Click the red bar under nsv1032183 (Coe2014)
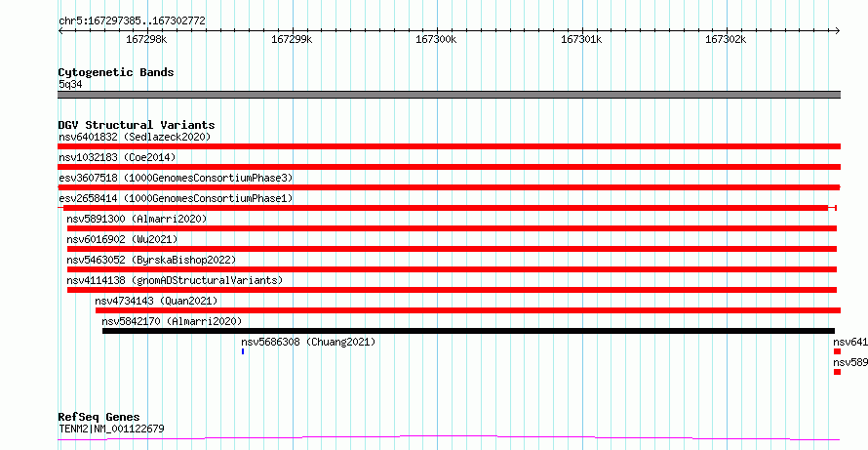Screen dimensions: 868x450 point(449,167)
